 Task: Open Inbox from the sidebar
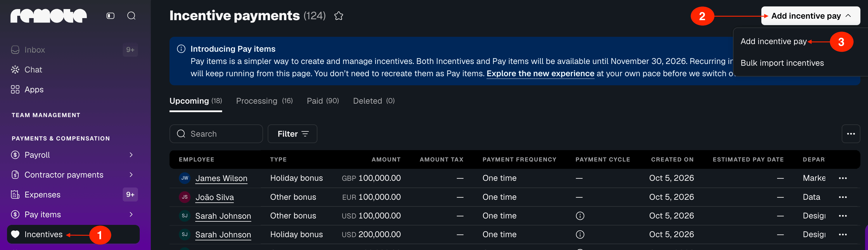point(34,50)
